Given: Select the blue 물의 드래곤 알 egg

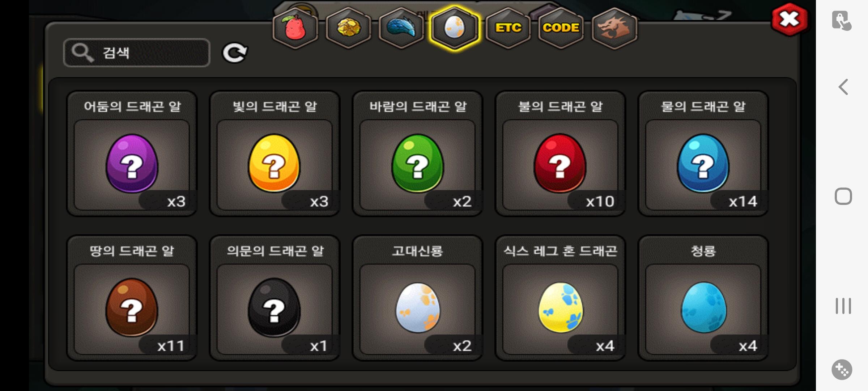Looking at the screenshot, I should point(703,154).
